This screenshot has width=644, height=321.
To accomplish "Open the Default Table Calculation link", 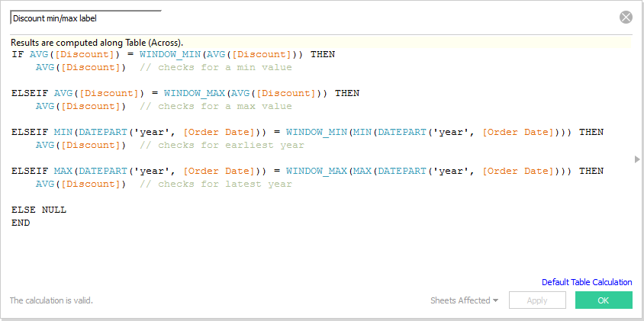I will (586, 282).
